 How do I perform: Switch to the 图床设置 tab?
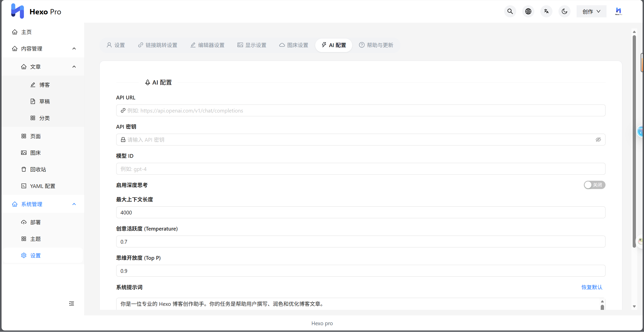point(294,45)
